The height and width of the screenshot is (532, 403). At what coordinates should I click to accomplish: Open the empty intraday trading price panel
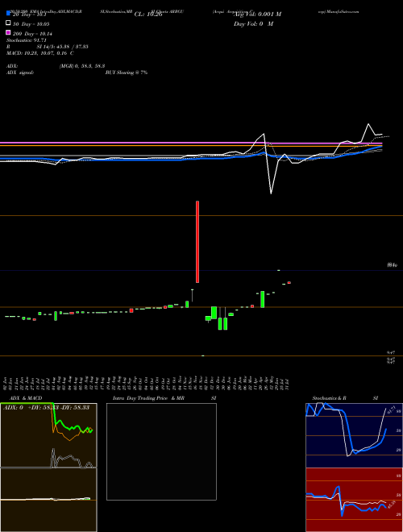(x=161, y=451)
